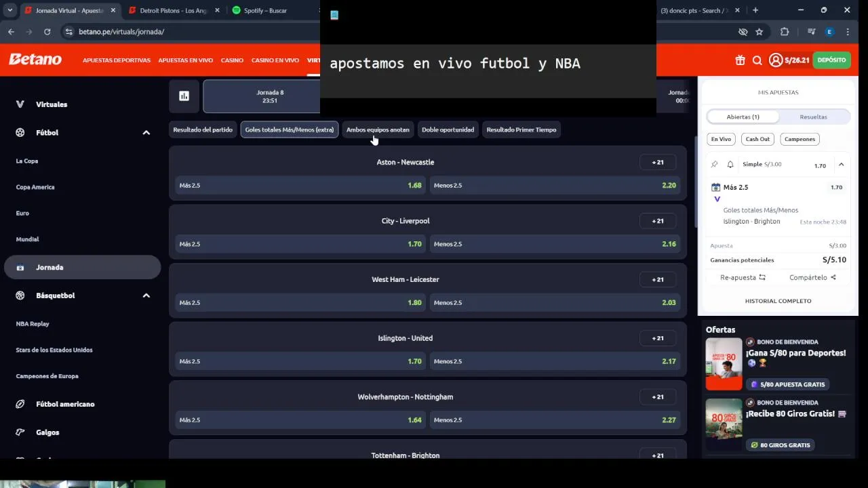
Task: Bet Menos 2.5 at 2.16 City - Liverpool
Action: [x=555, y=244]
